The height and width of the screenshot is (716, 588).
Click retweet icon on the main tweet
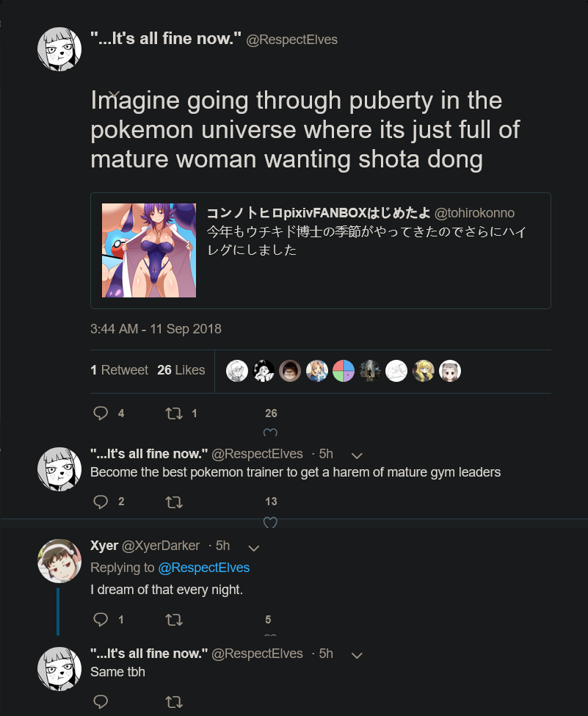tap(174, 413)
